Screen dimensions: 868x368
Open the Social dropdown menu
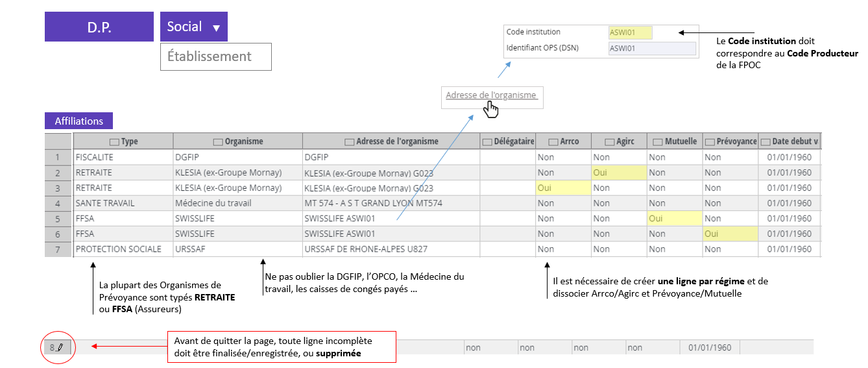(x=194, y=27)
